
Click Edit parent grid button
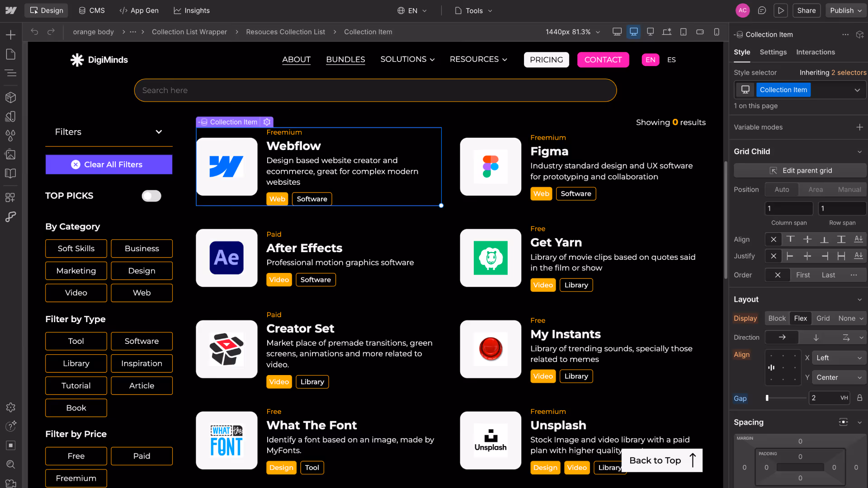[800, 170]
